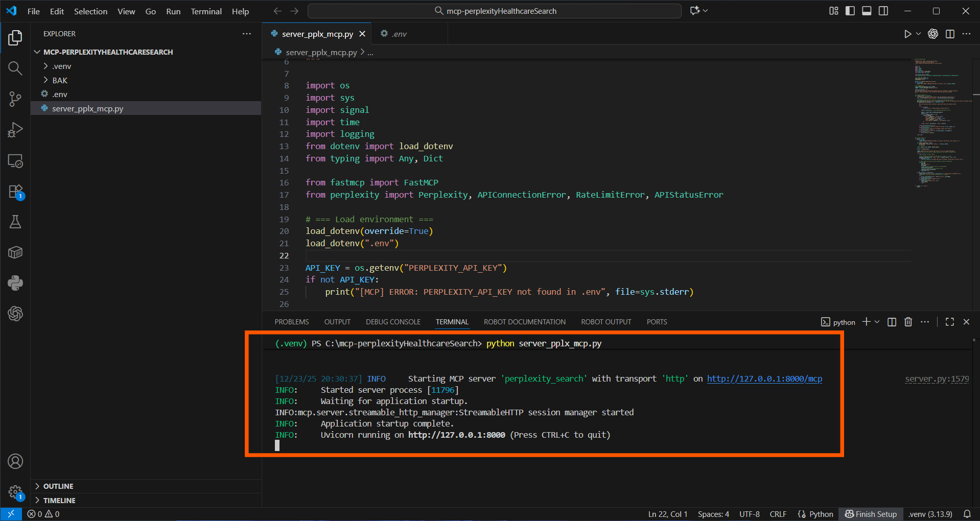Expand the OUTLINE section
980x521 pixels.
pyautogui.click(x=58, y=486)
